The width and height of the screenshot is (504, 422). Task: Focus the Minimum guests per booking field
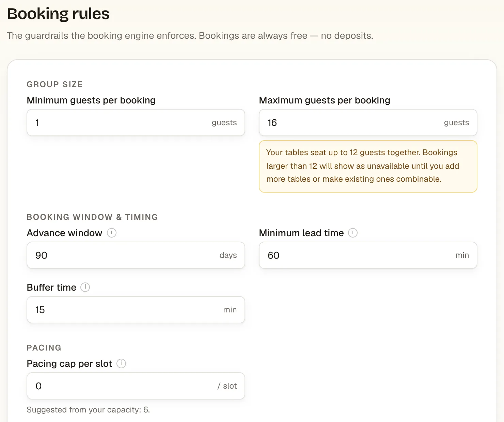coord(136,123)
